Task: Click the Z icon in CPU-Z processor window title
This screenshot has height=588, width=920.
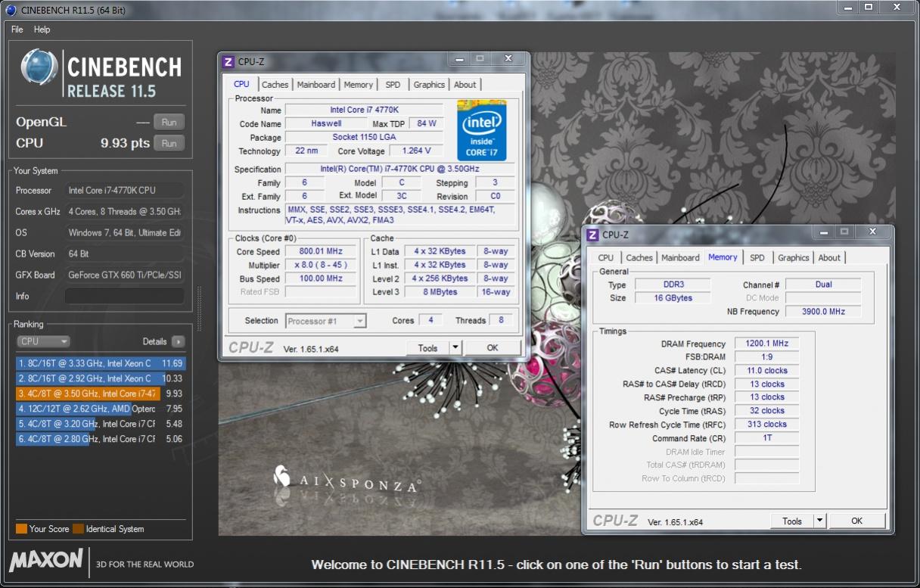Action: 229,62
